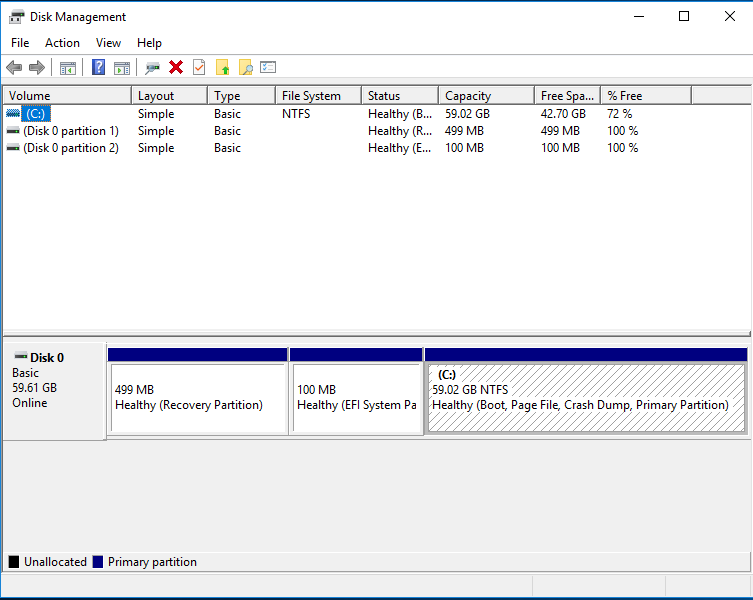The width and height of the screenshot is (753, 600).
Task: Click the Disk 0 Basic 59.61 GB Online label
Action: (x=54, y=391)
